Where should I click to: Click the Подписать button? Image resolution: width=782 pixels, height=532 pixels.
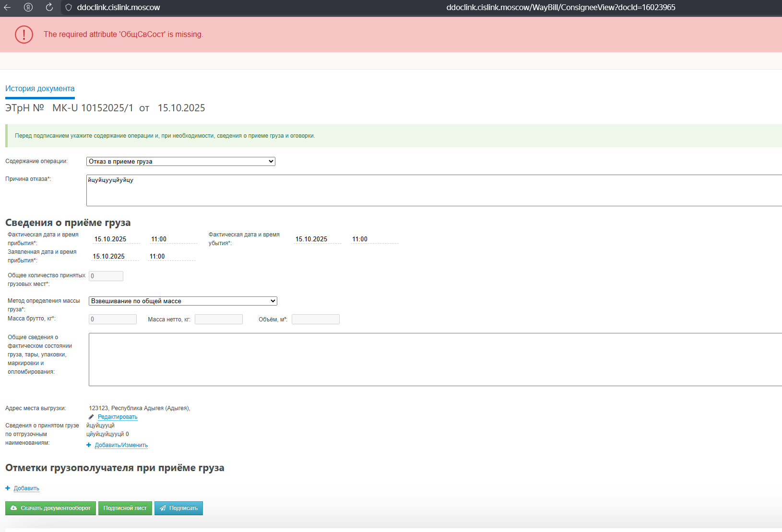coord(178,508)
